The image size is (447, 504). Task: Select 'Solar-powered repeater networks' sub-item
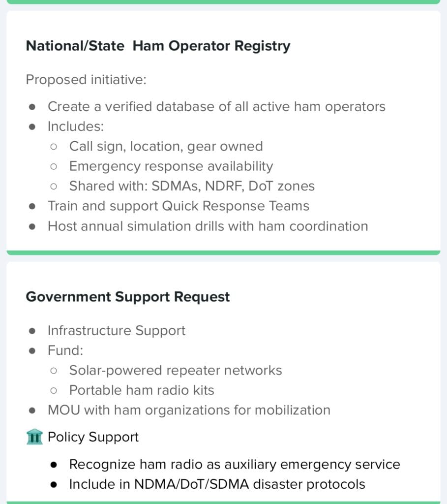point(176,371)
